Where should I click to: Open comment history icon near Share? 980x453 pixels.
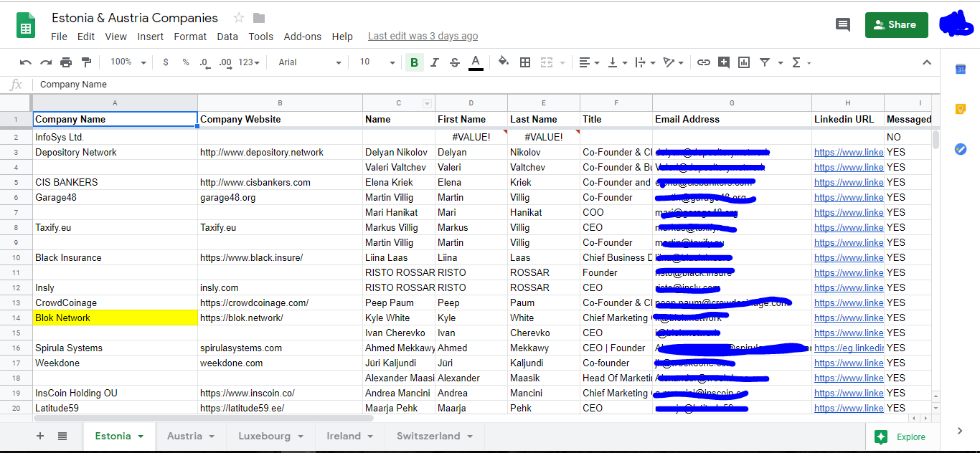click(x=843, y=24)
